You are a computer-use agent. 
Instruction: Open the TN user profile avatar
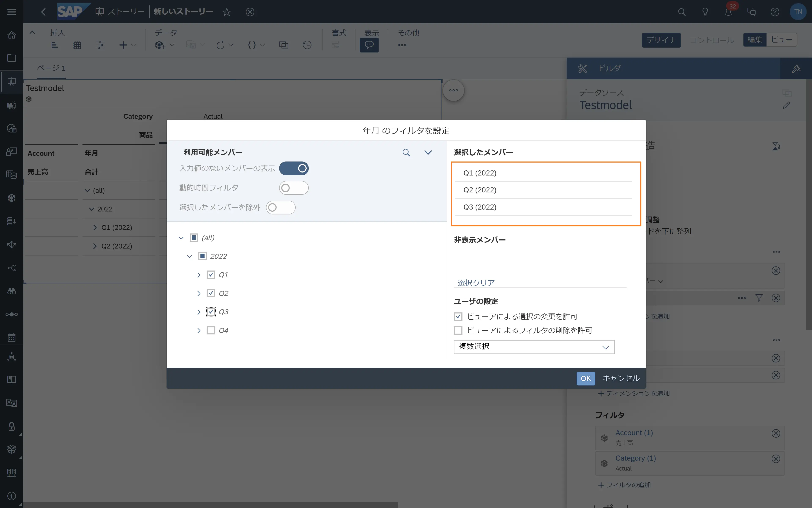coord(798,12)
